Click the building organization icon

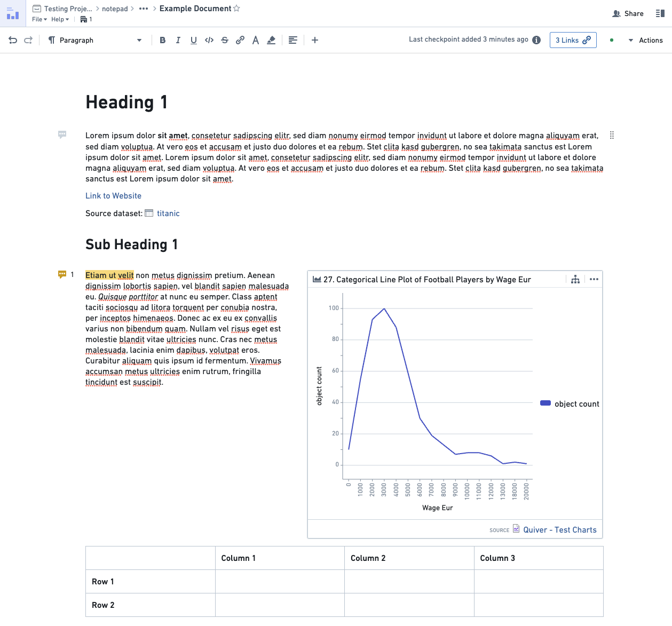[x=84, y=19]
